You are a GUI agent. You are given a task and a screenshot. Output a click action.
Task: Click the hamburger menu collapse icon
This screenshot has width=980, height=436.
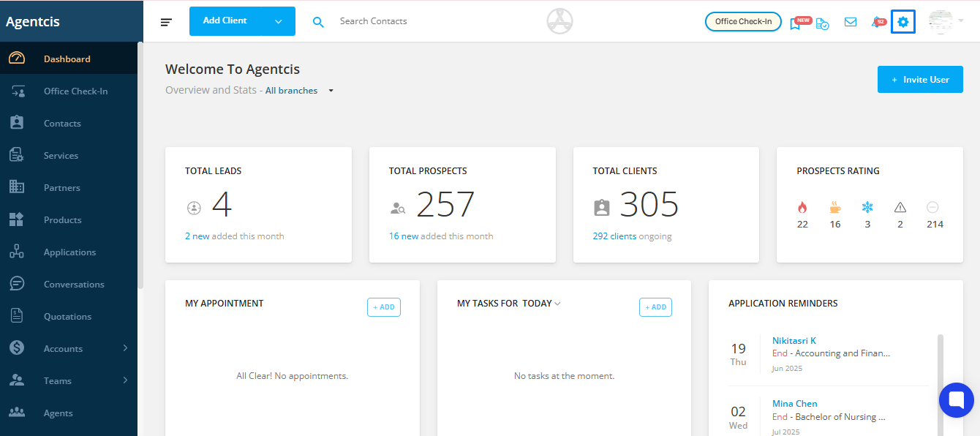coord(166,22)
